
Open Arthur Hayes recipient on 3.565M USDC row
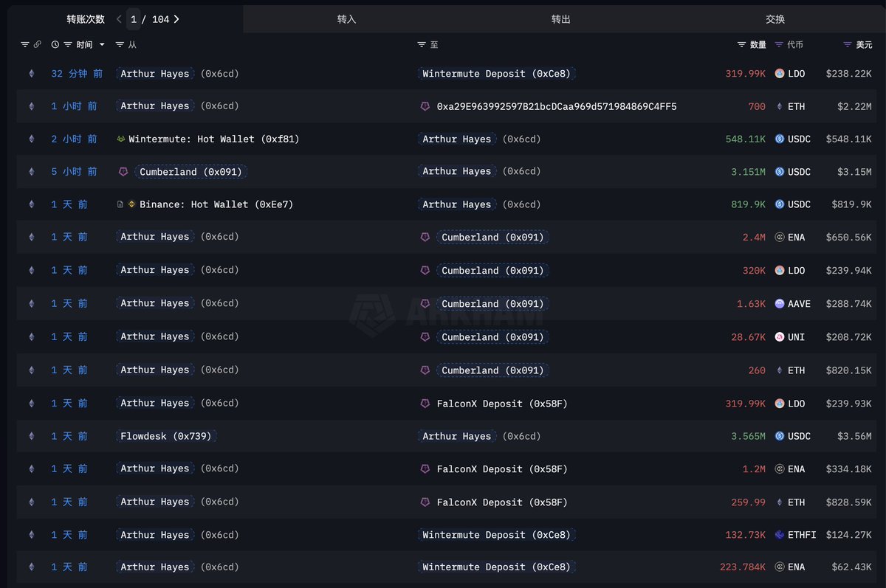(456, 436)
